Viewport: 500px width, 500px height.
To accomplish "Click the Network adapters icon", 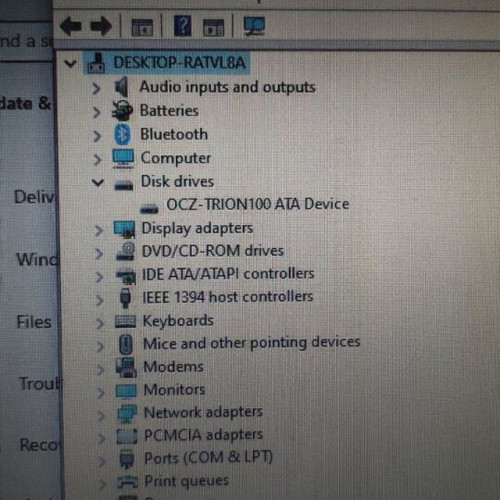I will point(127,414).
